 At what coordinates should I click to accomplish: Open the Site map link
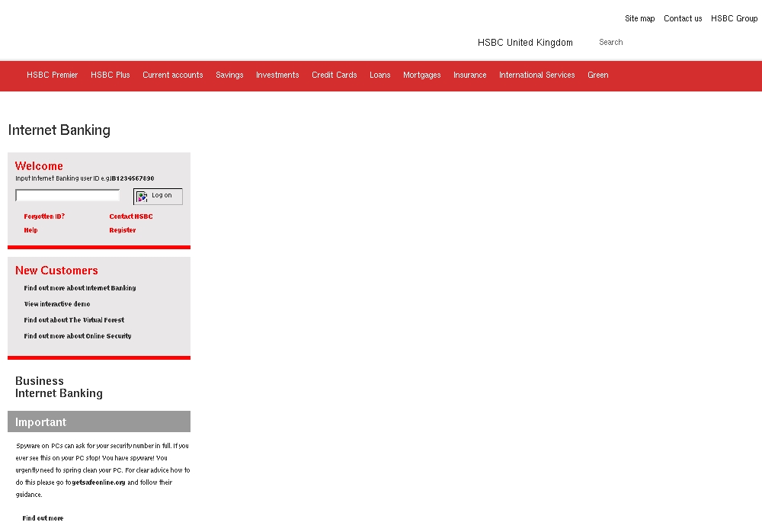(639, 18)
